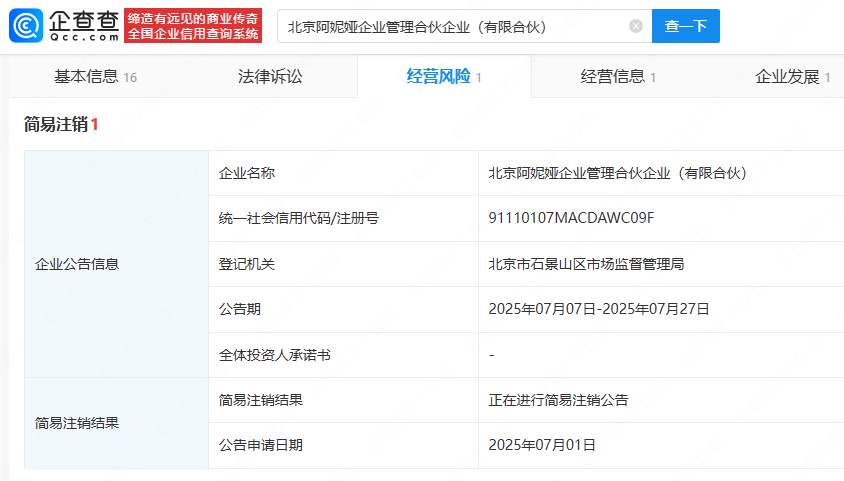This screenshot has height=481, width=844.
Task: Open the 基本信息 tab
Action: point(95,76)
